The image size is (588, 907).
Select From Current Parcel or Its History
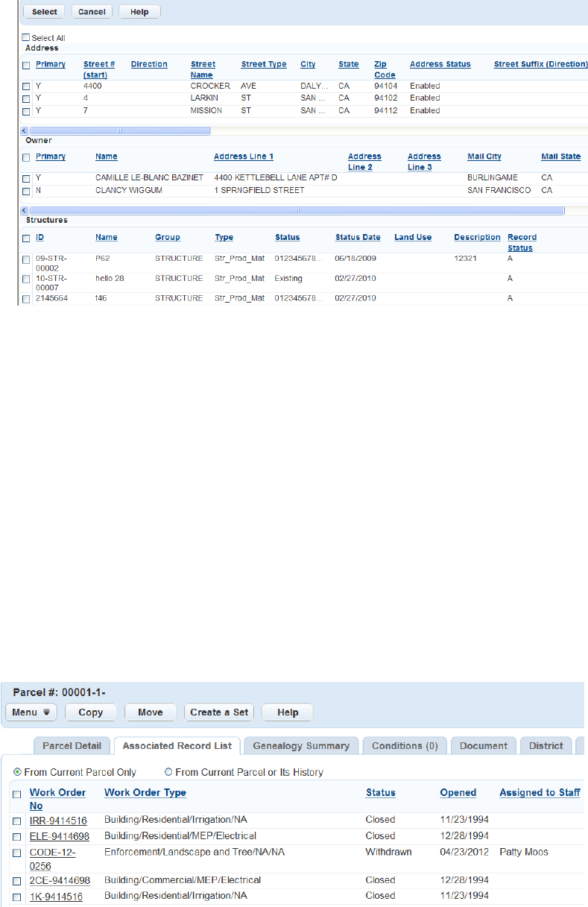tap(168, 772)
